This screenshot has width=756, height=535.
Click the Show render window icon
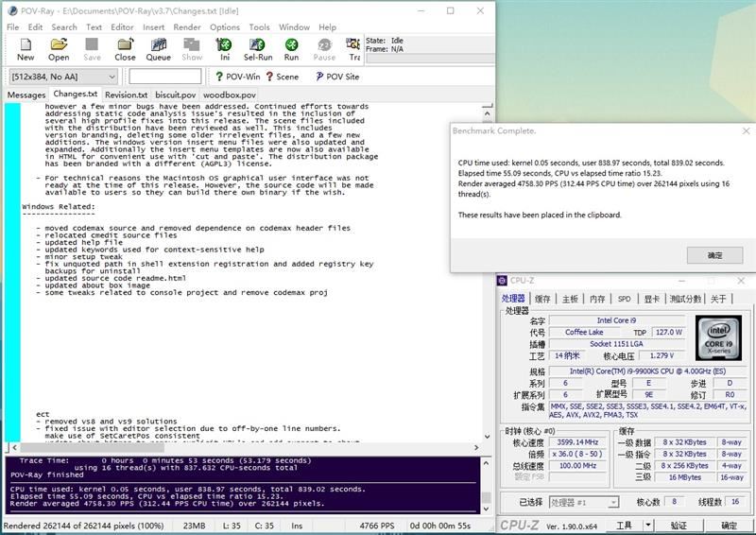192,50
